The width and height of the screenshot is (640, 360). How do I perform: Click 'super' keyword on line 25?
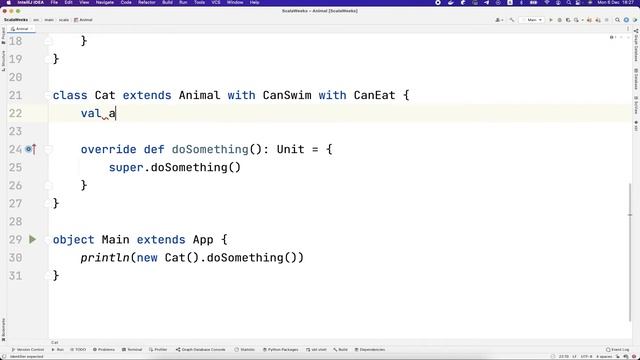click(126, 168)
